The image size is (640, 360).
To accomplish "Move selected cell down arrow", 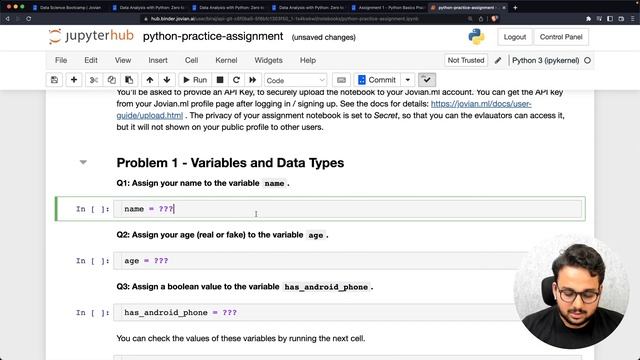I will click(167, 80).
